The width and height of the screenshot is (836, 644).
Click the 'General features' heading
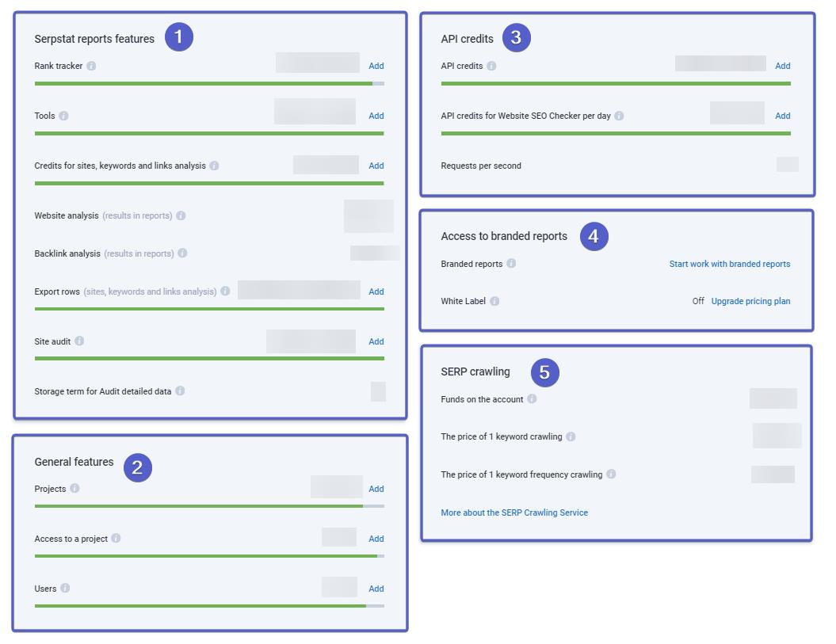(74, 462)
